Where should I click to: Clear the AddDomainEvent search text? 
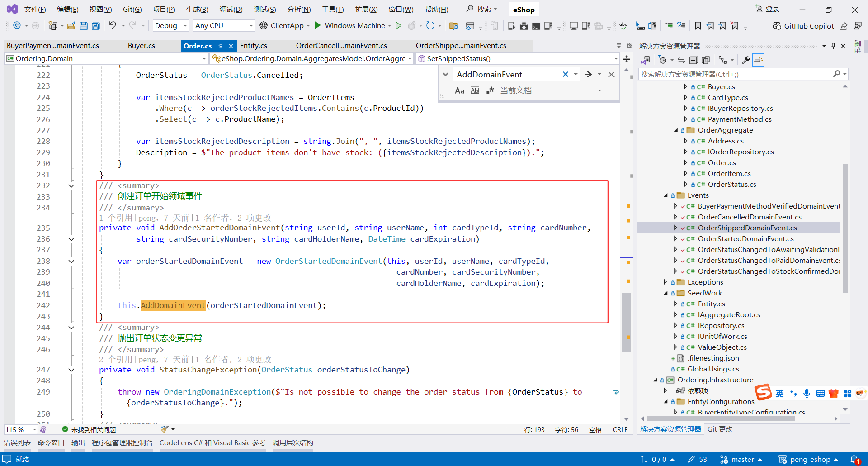(565, 75)
